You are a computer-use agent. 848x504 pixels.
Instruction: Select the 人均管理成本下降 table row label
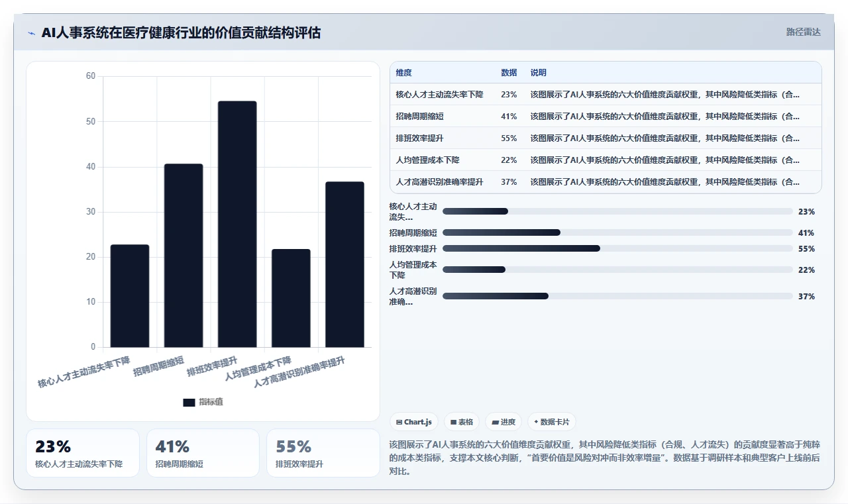[427, 160]
